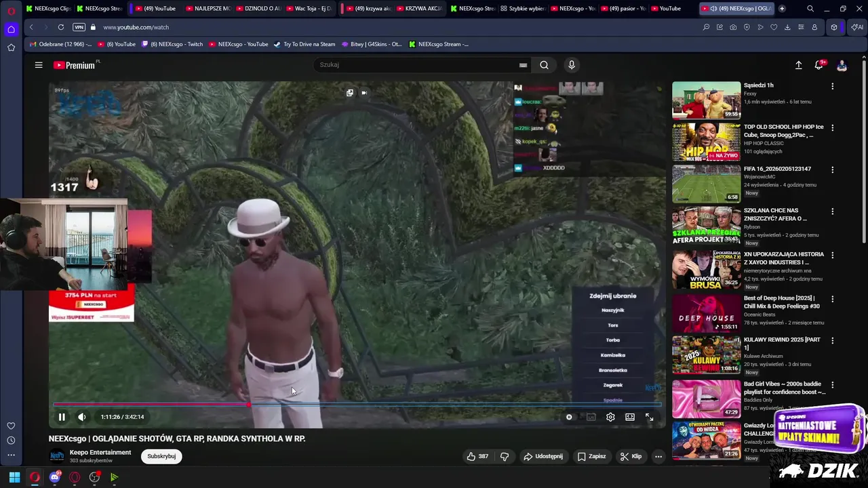The height and width of the screenshot is (488, 868).
Task: Click the magnifier search button
Action: (544, 65)
